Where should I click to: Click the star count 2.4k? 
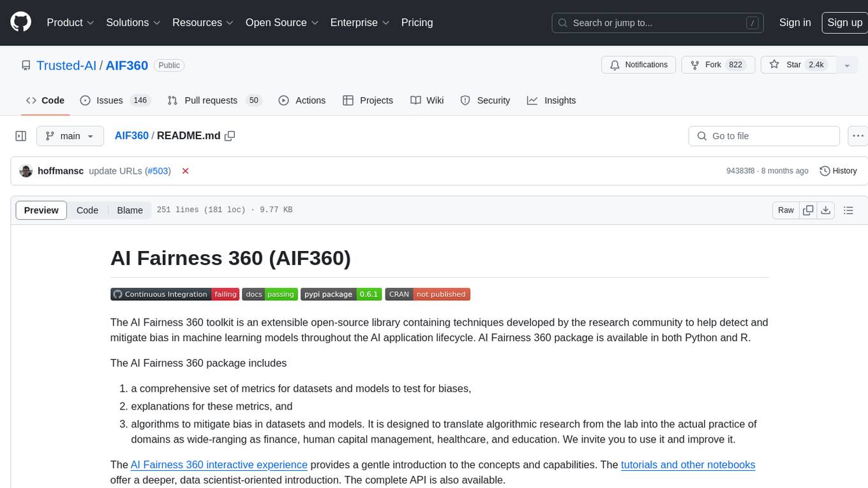coord(816,65)
